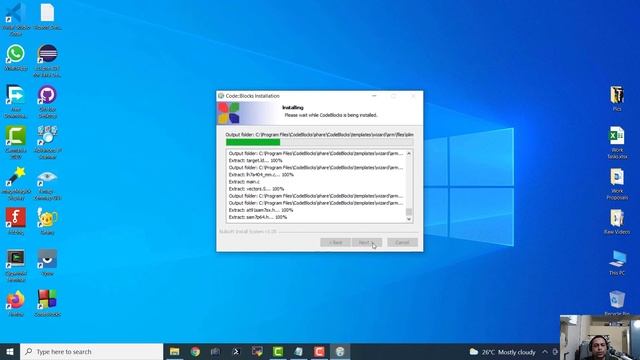Launch the WhatsApp desktop shortcut
640x360 pixels.
point(16,57)
